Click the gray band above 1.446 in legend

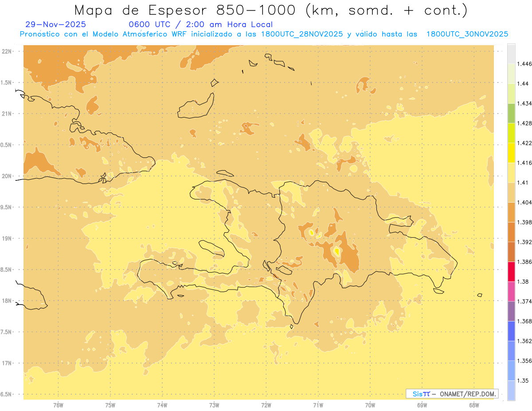click(511, 54)
